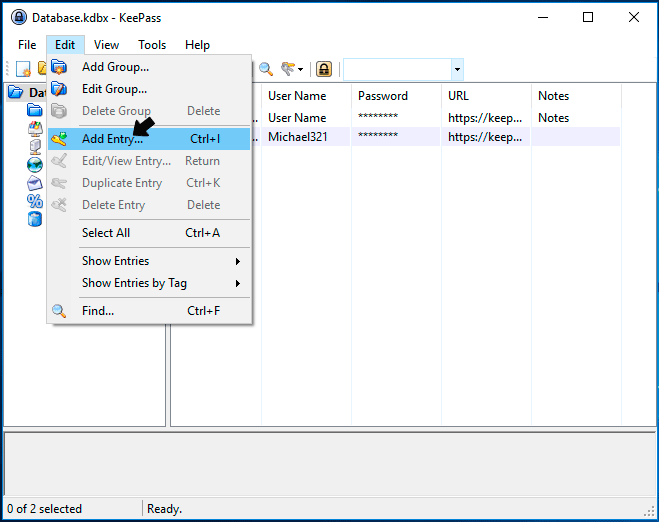The height and width of the screenshot is (522, 659).
Task: Click the https://keep... URL in Michael321 row
Action: [486, 137]
